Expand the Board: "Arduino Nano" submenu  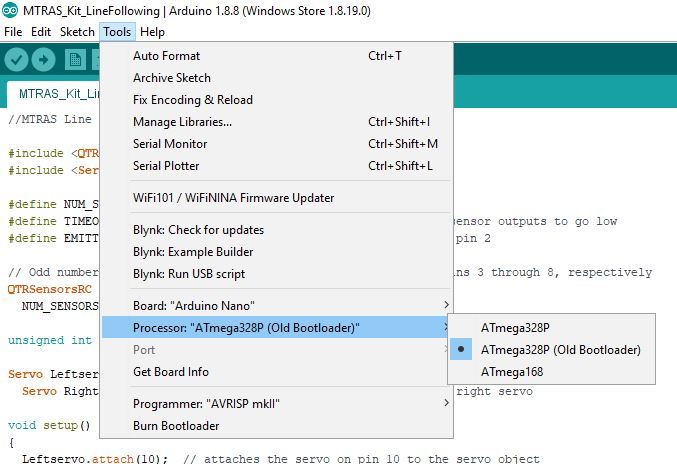tap(276, 306)
